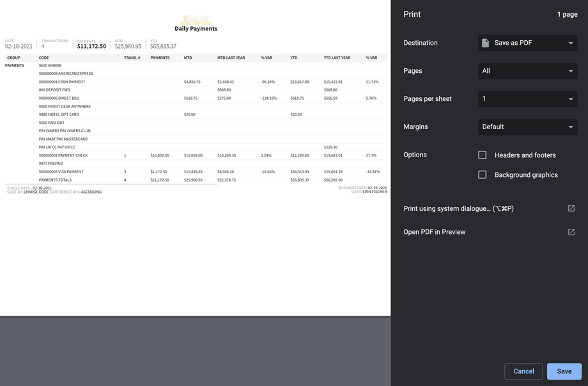
Task: Click the -124.18% variance value
Action: [x=269, y=98]
